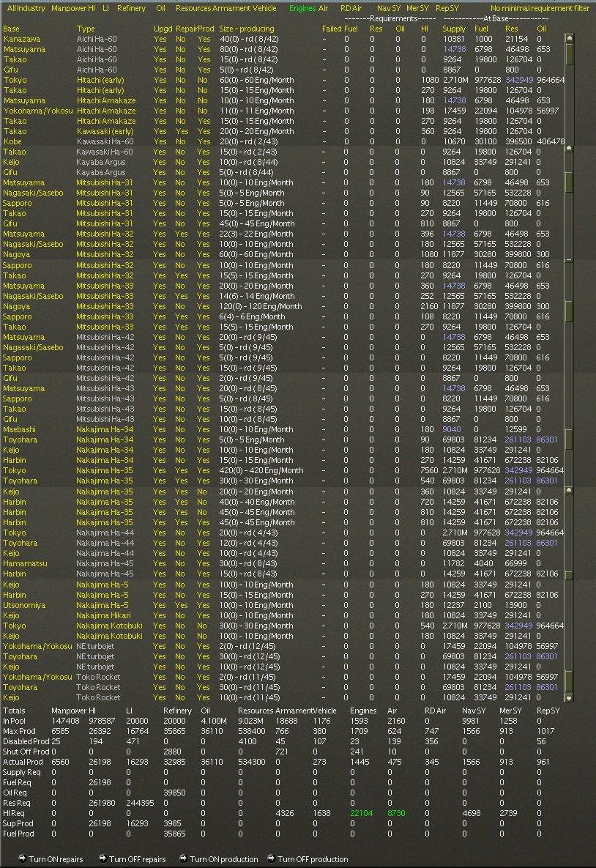596x868 pixels.
Task: Select the Oil industry filter
Action: point(160,8)
